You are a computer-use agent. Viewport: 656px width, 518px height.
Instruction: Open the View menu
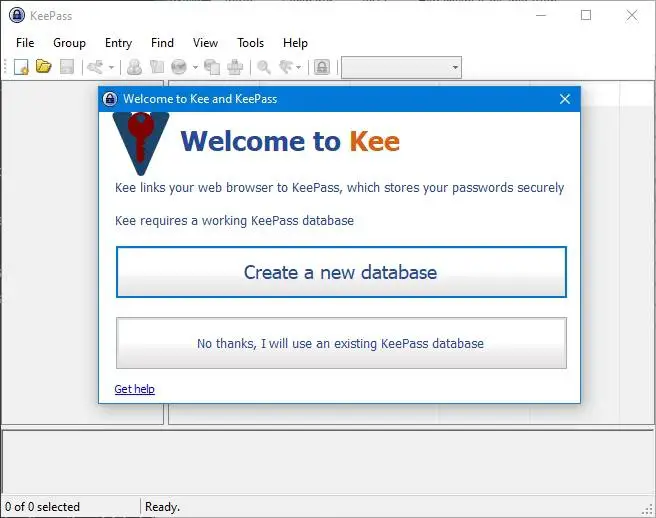[x=205, y=43]
